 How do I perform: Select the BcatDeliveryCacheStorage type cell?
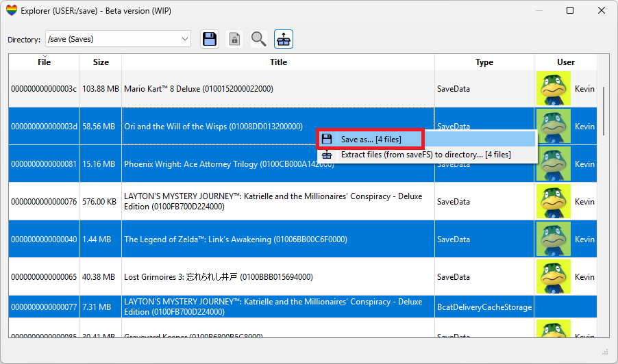pyautogui.click(x=484, y=307)
